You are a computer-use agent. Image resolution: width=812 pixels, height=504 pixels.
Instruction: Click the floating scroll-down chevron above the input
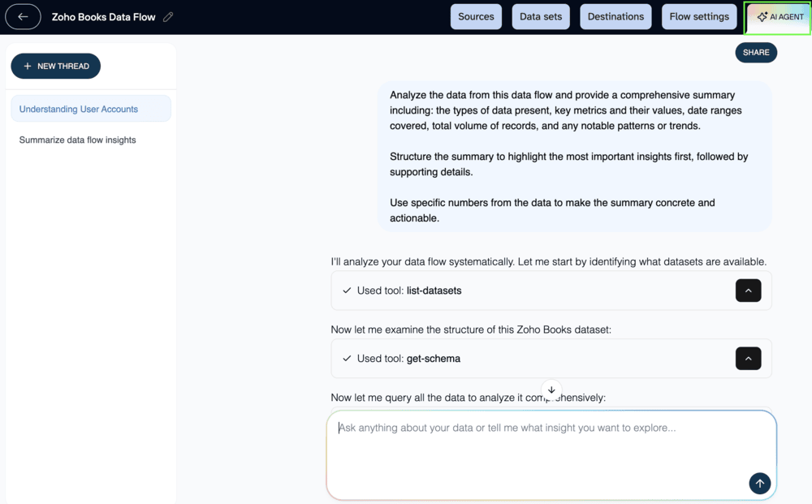(551, 390)
